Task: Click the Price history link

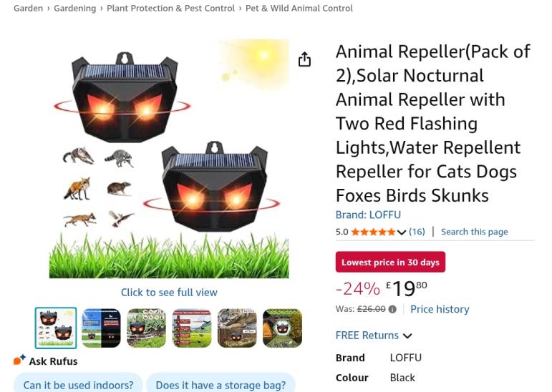Action: click(x=440, y=309)
